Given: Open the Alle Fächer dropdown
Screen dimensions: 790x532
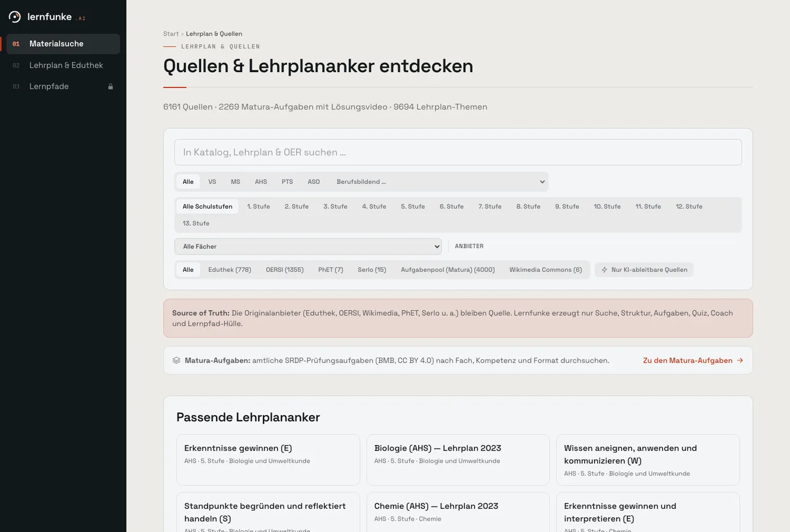Looking at the screenshot, I should (308, 247).
